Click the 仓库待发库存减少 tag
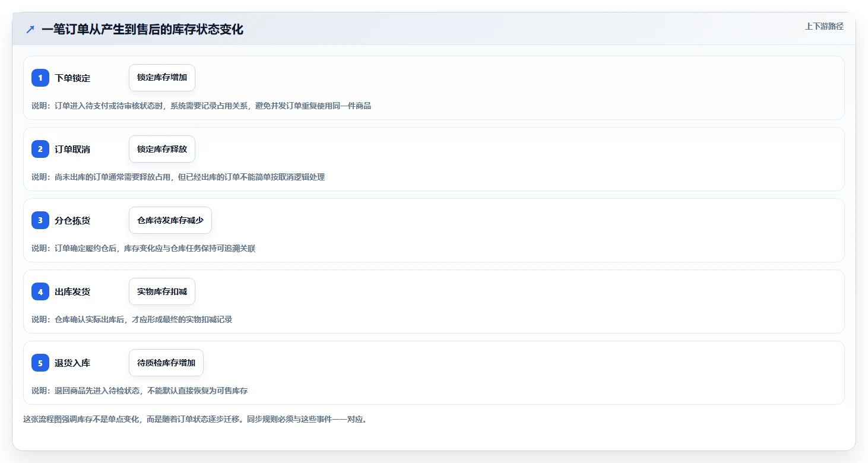The width and height of the screenshot is (868, 463). [170, 220]
